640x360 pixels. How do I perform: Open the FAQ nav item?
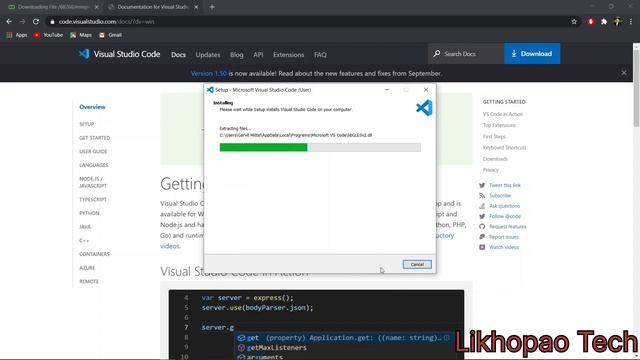coord(320,55)
